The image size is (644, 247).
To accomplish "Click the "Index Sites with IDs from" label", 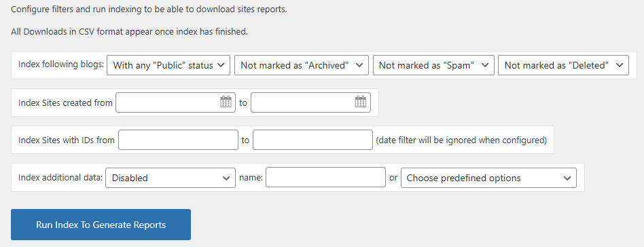I will pos(67,140).
